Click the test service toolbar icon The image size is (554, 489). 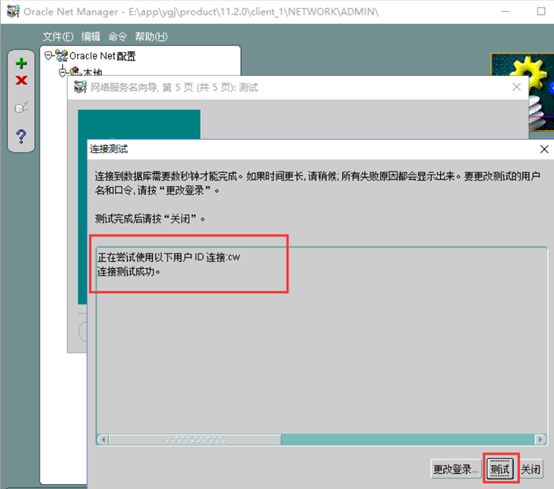tap(21, 107)
